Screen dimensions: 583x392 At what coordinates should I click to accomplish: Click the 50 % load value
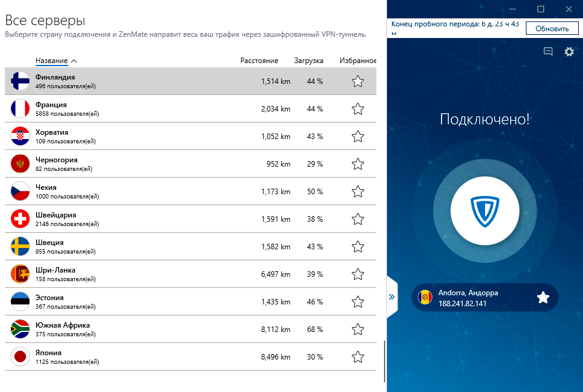(x=315, y=192)
